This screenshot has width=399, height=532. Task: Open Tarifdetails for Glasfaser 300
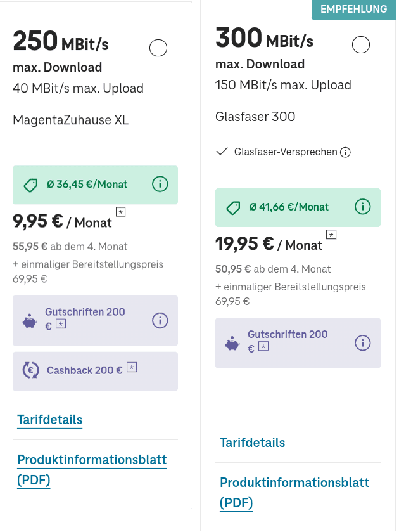pos(253,443)
